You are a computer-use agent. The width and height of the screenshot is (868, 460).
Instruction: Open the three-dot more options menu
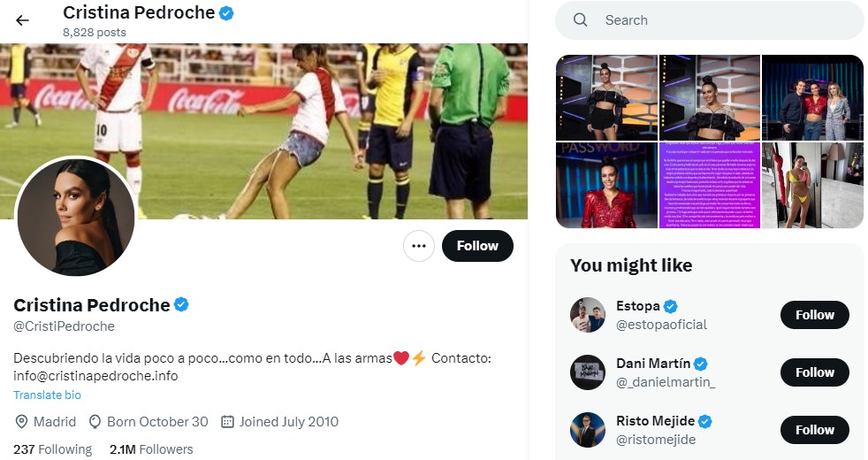(419, 246)
